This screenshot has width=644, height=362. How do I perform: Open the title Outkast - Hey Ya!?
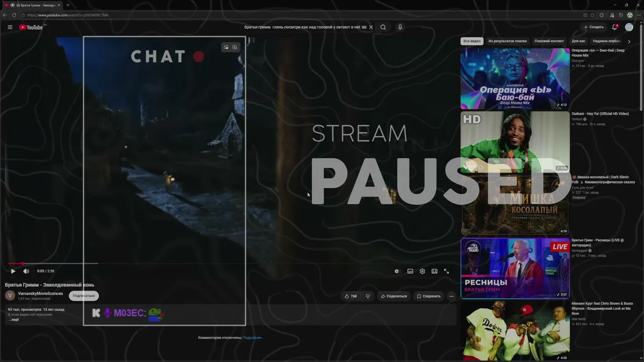pos(600,114)
